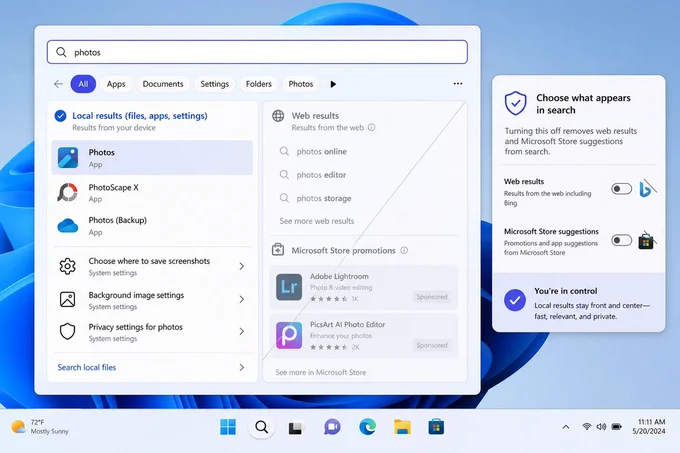Click the PicsArt AI Photo Editor icon
680x453 pixels.
289,335
